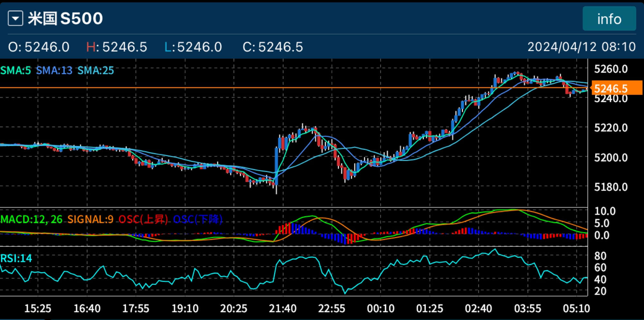Click the SMA:25 indicator label
This screenshot has width=644, height=320.
(96, 70)
